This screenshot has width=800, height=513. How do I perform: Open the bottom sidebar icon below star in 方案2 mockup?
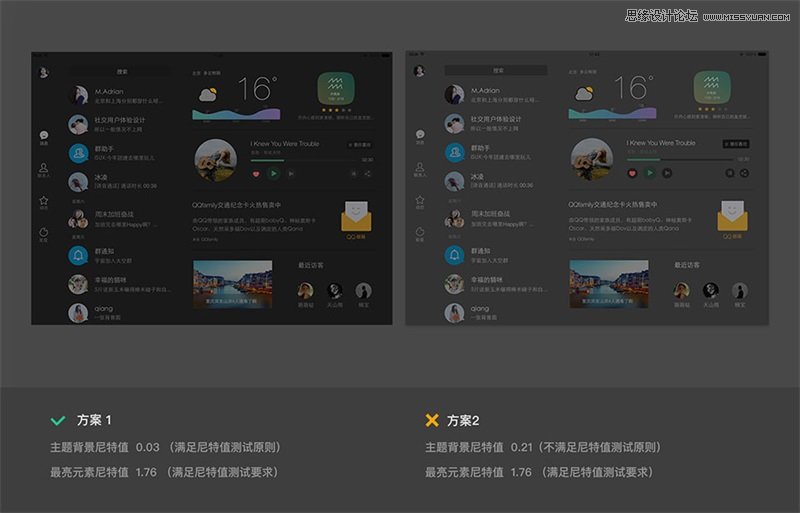click(x=419, y=232)
